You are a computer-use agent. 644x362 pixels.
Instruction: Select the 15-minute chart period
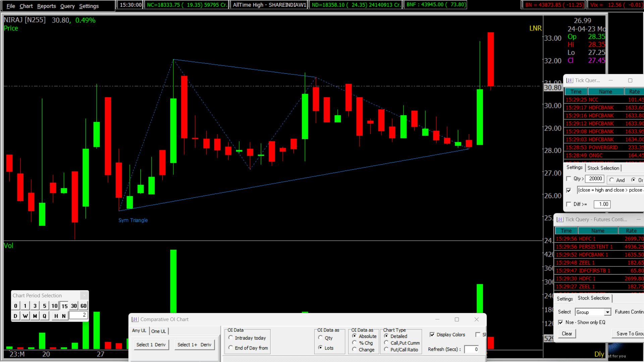pos(64,305)
